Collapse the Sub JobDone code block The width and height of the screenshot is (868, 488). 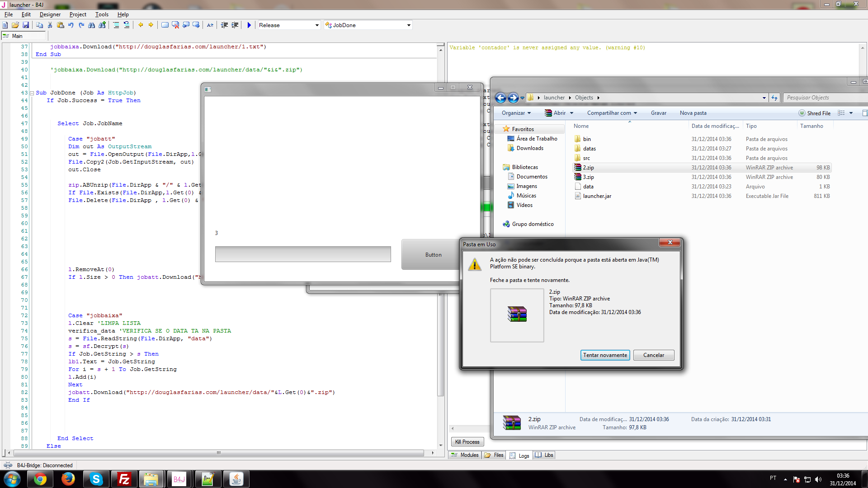[32, 93]
